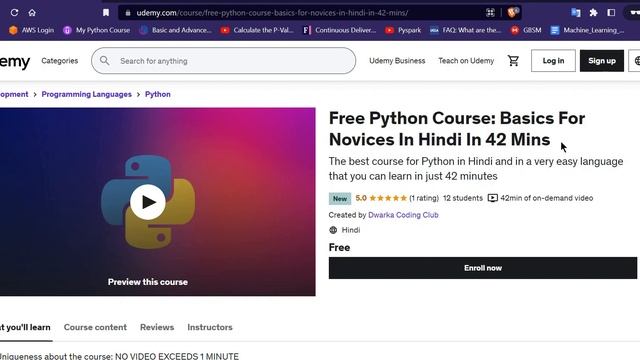Open the QR code icon in address bar
This screenshot has height=360, width=640.
pyautogui.click(x=490, y=13)
